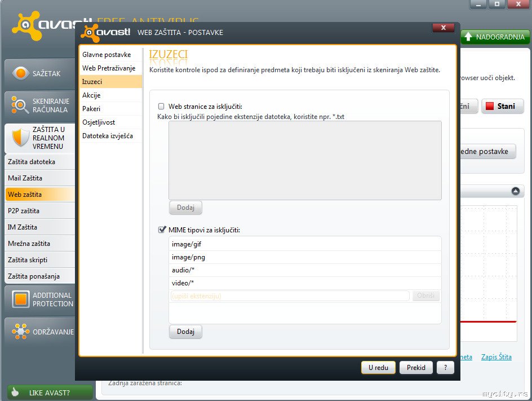Click disabled Dodaj under web pages list
Screen dimensions: 532x401
[185, 208]
